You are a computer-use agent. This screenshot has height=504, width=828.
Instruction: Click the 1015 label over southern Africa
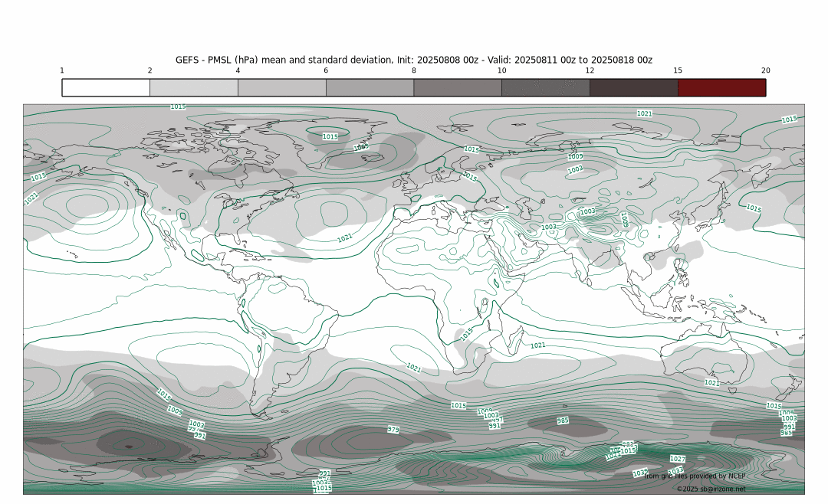466,334
